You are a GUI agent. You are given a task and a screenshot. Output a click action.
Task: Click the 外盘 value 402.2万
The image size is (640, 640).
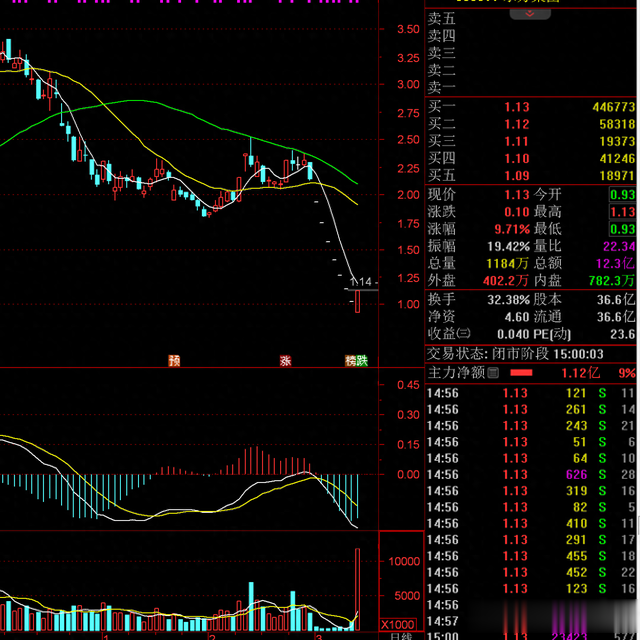(x=506, y=280)
